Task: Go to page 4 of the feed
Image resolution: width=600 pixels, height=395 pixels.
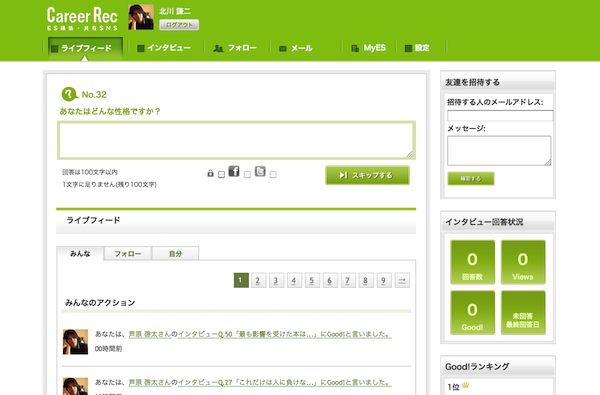Action: [x=294, y=280]
